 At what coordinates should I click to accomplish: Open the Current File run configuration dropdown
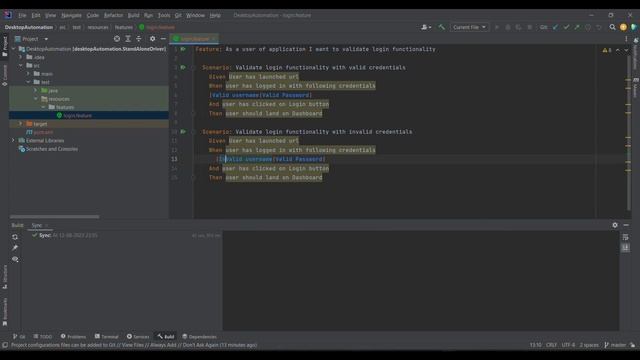(x=469, y=27)
